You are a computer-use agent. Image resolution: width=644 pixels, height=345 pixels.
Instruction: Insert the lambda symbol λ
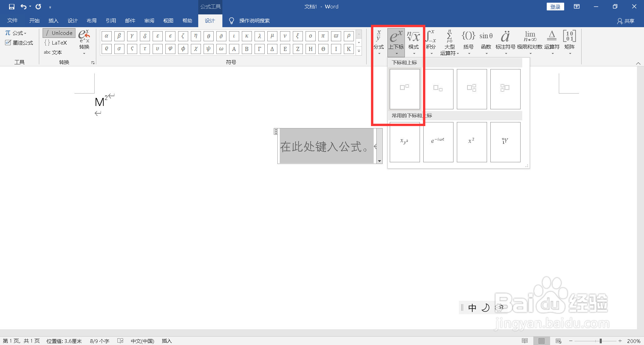[259, 36]
